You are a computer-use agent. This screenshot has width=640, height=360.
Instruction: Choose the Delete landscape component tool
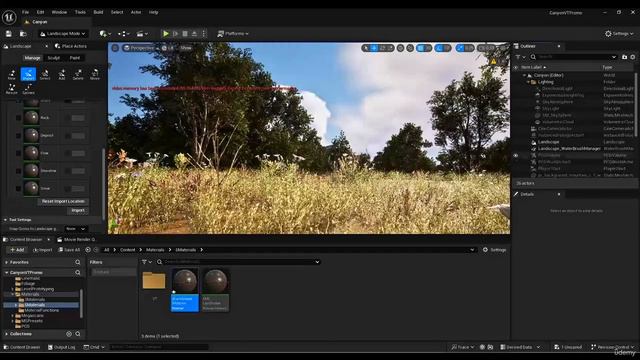[x=78, y=75]
